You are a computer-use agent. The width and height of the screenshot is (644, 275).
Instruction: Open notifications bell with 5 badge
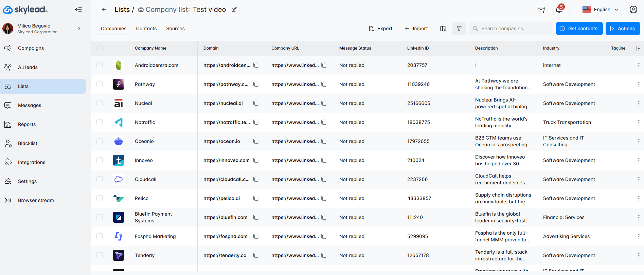tap(559, 9)
